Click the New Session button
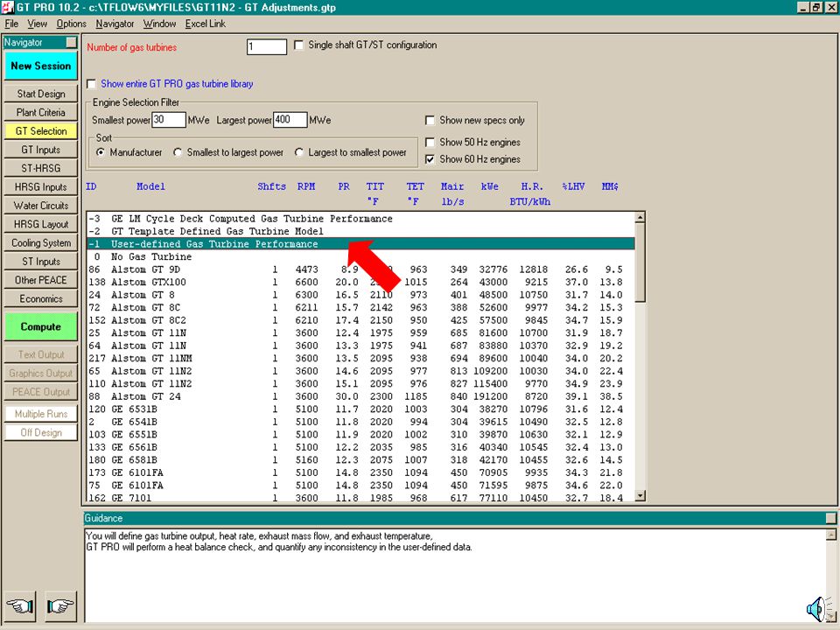 point(41,66)
